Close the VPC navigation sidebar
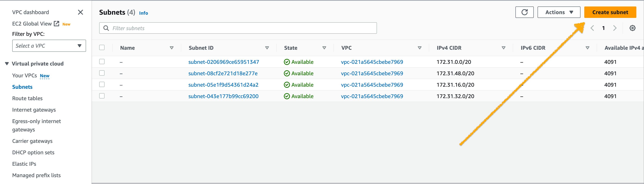This screenshot has height=184, width=644. click(x=80, y=12)
